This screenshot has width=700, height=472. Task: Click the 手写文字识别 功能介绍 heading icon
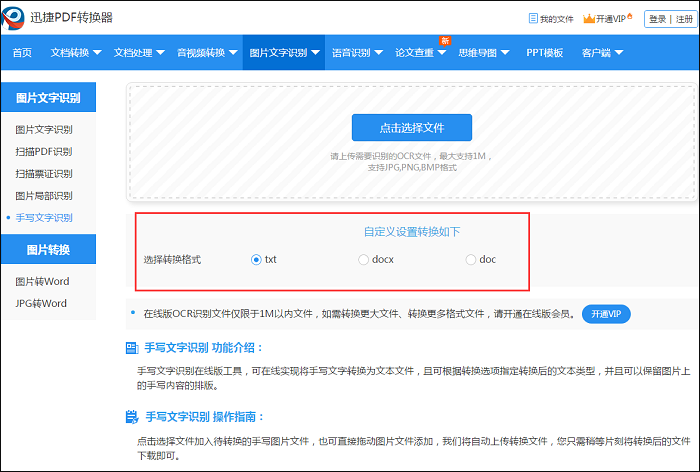tap(132, 348)
